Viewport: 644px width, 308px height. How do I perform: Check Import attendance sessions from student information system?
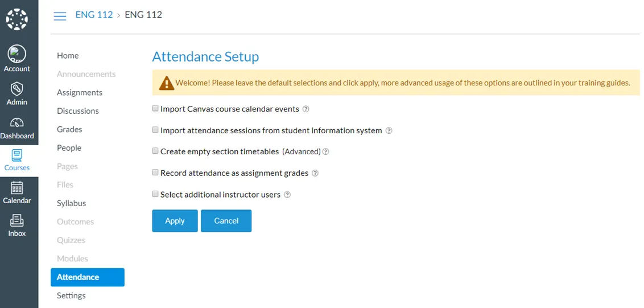pos(155,130)
